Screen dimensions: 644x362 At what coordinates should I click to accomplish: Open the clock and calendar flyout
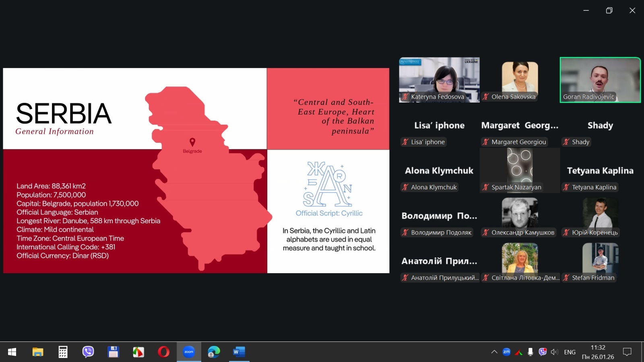click(x=598, y=352)
